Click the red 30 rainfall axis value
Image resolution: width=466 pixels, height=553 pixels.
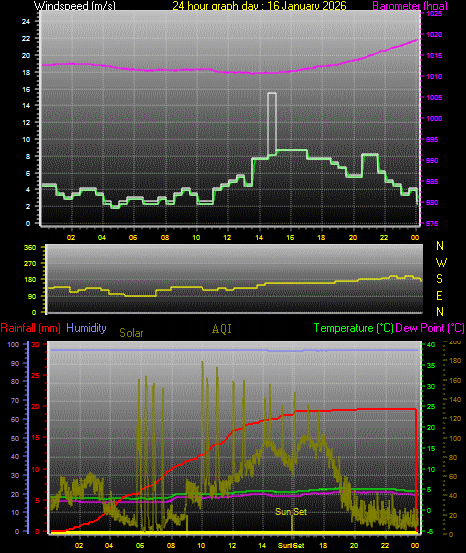pyautogui.click(x=36, y=345)
